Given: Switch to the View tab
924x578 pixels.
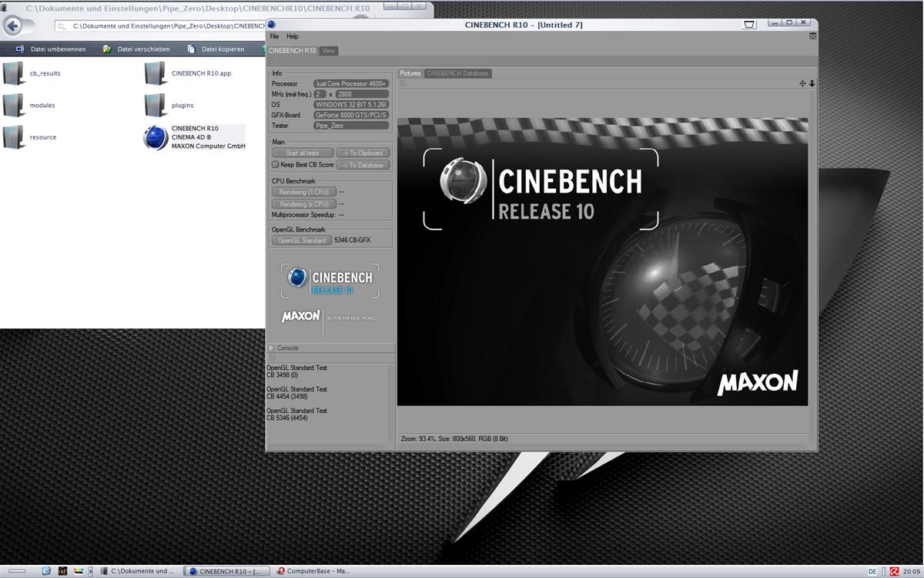Looking at the screenshot, I should (x=329, y=51).
